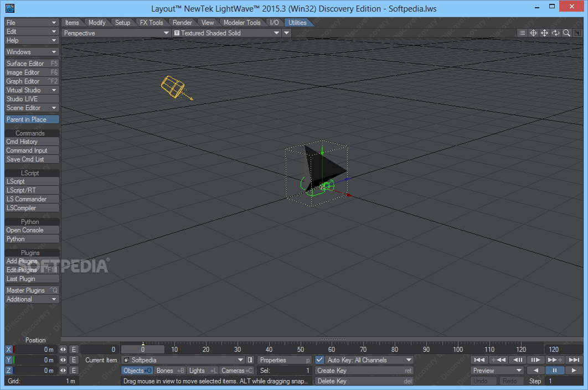
Task: Toggle the X axis channel button
Action: click(x=9, y=349)
